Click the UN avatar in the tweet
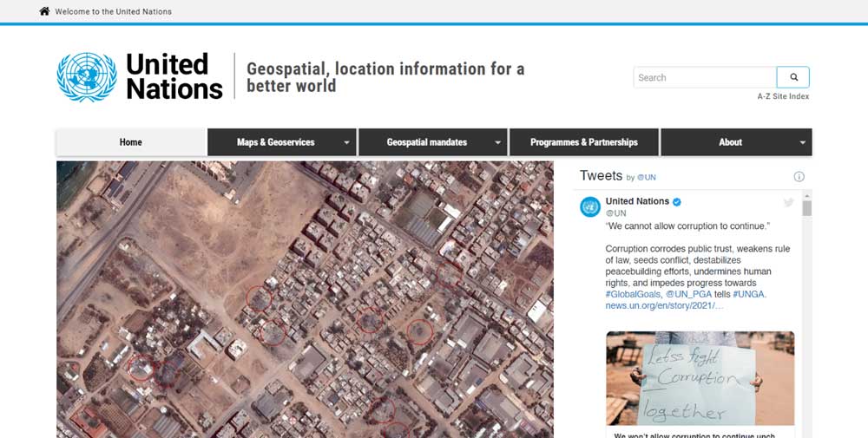Viewport: 868px width, 438px height. coord(590,207)
